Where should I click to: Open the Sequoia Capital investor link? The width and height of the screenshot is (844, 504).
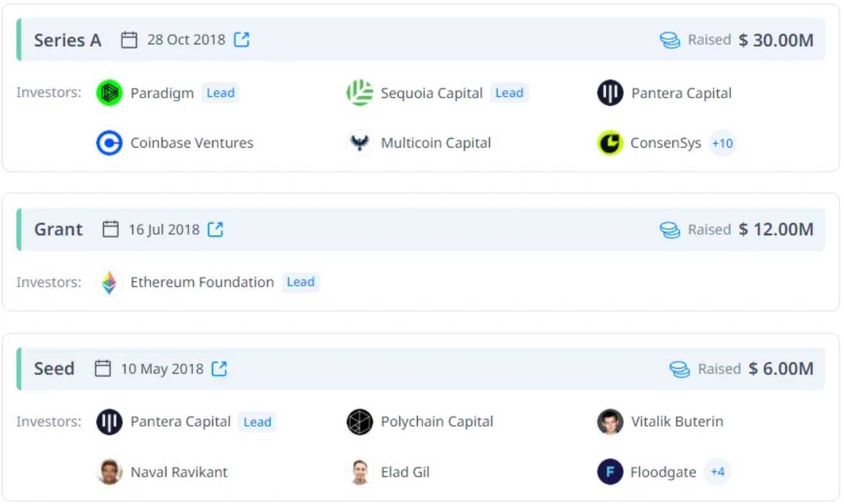pos(431,93)
